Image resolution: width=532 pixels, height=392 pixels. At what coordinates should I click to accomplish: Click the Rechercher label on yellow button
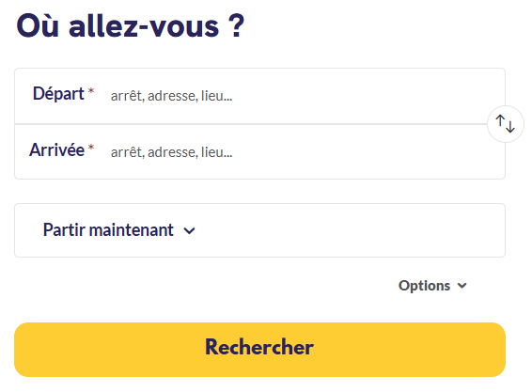(x=259, y=347)
